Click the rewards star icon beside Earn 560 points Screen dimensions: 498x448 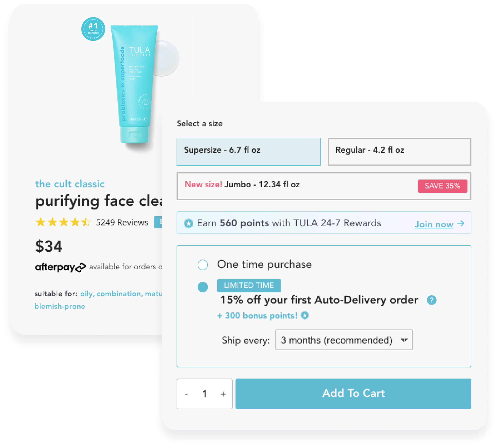[189, 224]
